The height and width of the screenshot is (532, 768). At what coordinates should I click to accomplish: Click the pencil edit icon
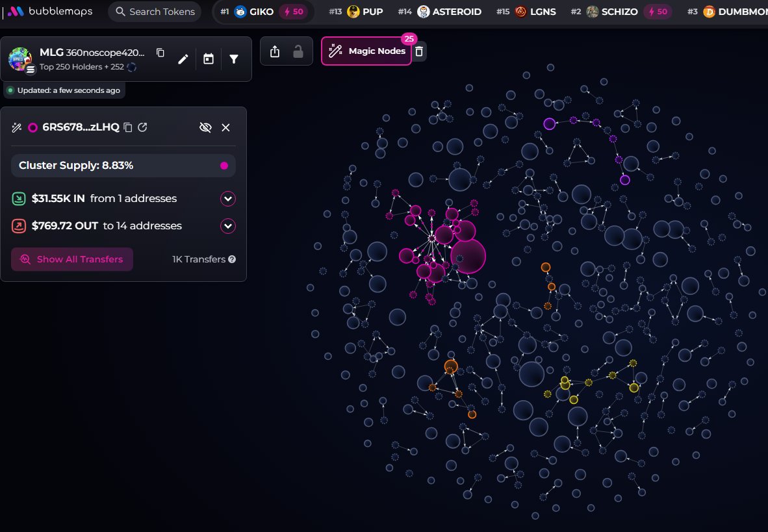[183, 59]
